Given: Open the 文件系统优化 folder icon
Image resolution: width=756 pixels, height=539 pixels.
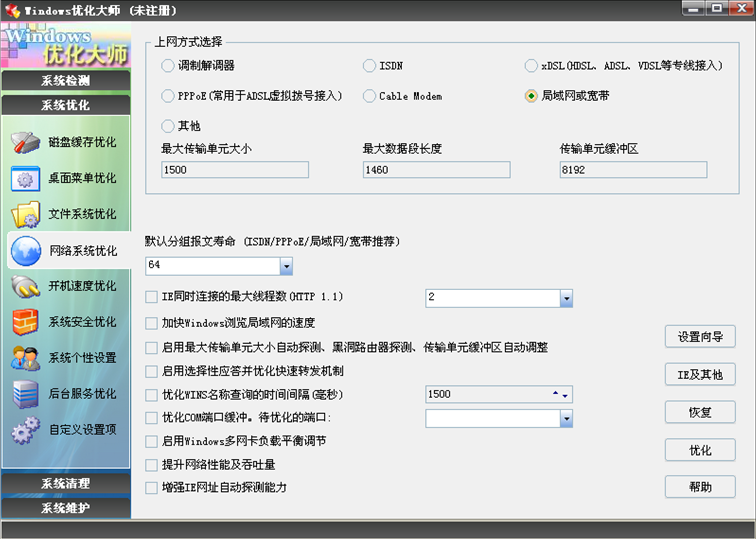Looking at the screenshot, I should [x=26, y=214].
